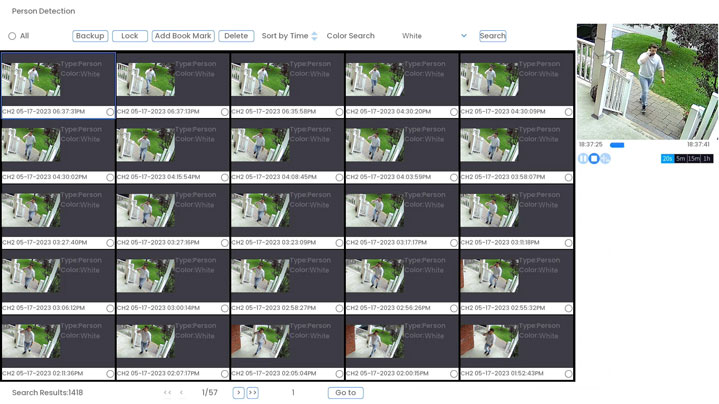This screenshot has width=719, height=404.
Task: Jump to last page arrow
Action: (x=252, y=393)
